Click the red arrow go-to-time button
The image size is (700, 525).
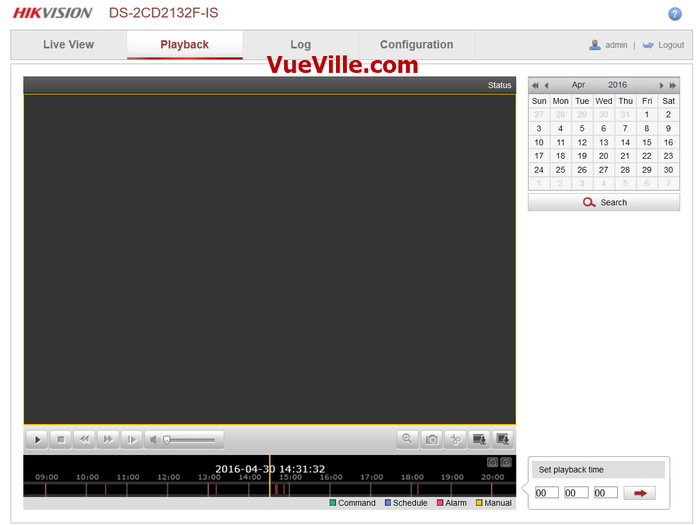click(639, 493)
